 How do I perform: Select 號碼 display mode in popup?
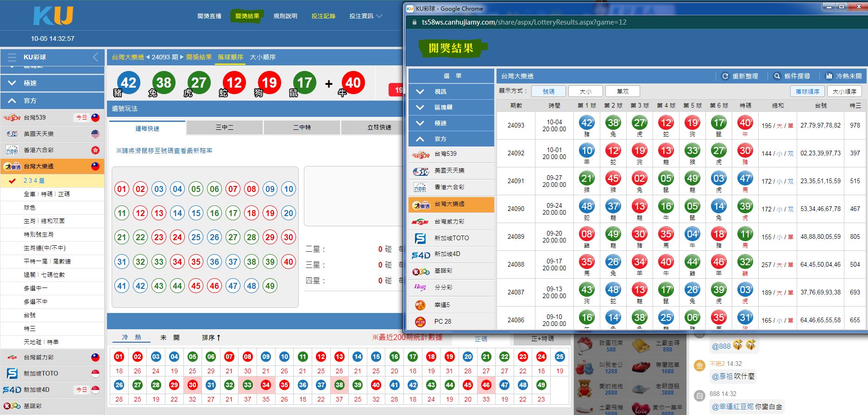548,91
